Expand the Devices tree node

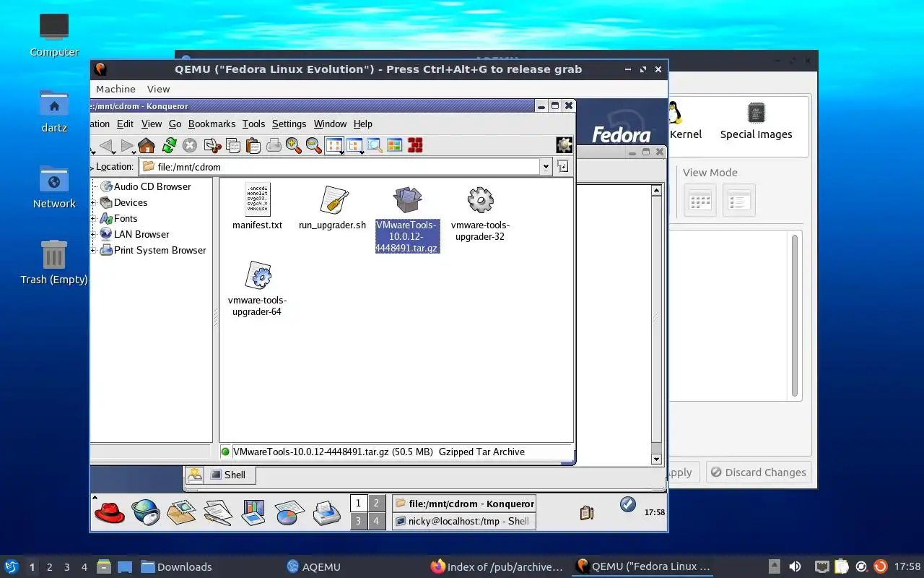click(94, 203)
